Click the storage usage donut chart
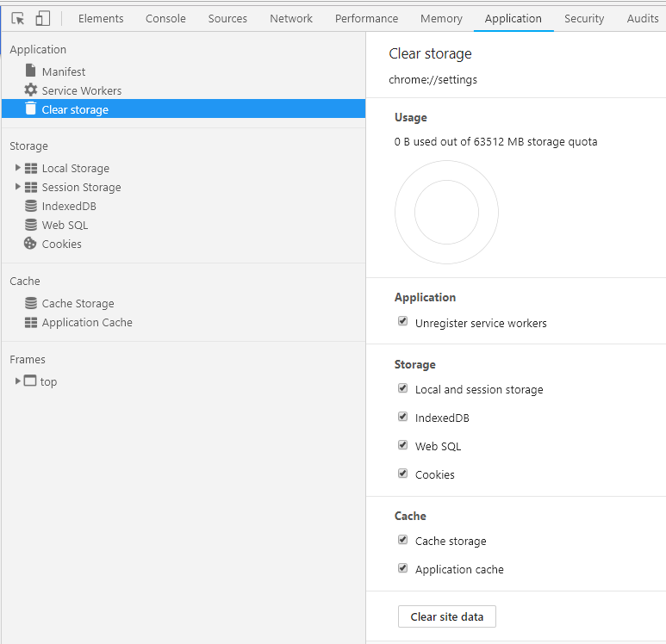The height and width of the screenshot is (644, 666). click(x=446, y=212)
